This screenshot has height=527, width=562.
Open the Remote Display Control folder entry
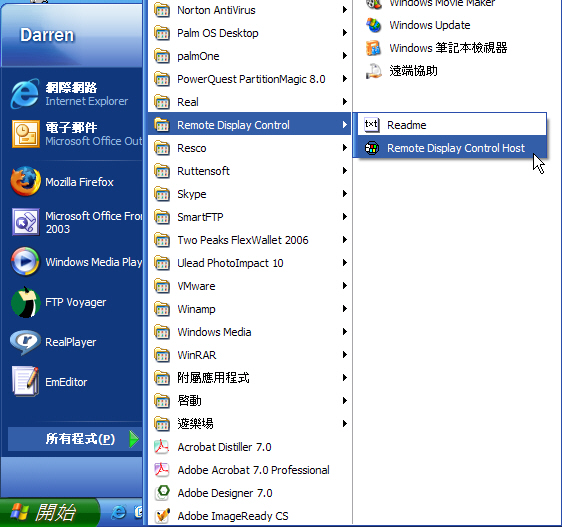click(249, 125)
